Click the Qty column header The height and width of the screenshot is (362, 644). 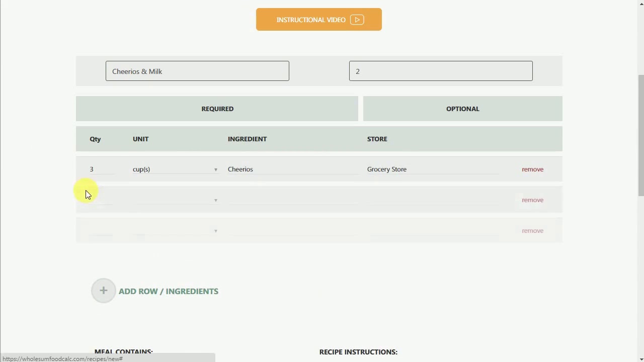pos(95,139)
